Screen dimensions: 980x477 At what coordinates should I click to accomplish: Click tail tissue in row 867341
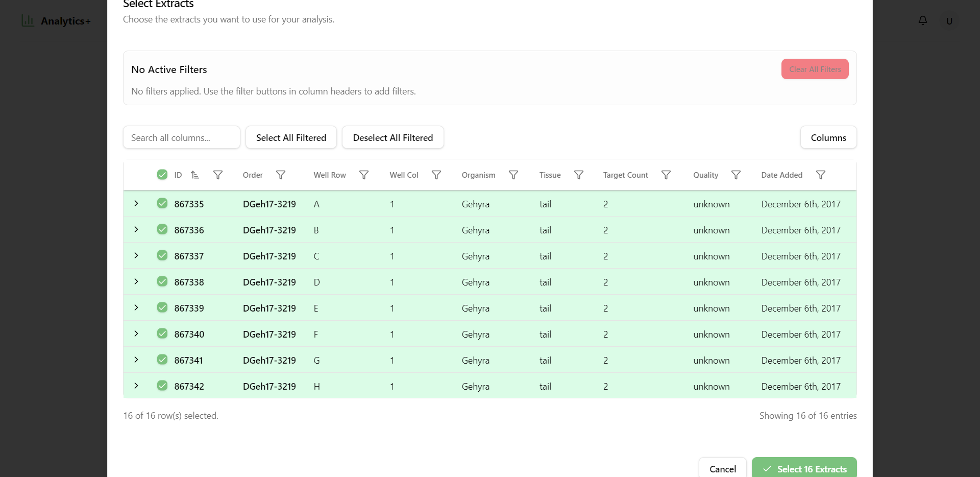(x=545, y=361)
